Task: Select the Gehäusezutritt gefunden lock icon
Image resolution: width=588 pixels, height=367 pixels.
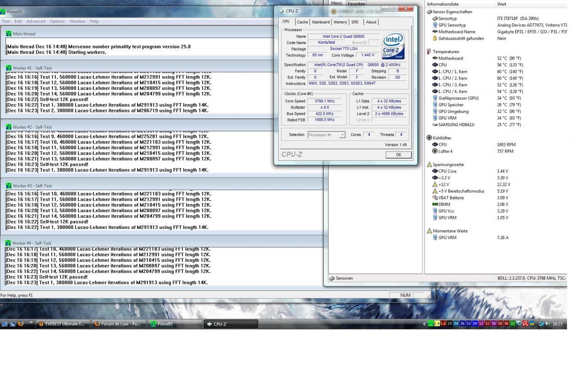Action: pyautogui.click(x=435, y=38)
